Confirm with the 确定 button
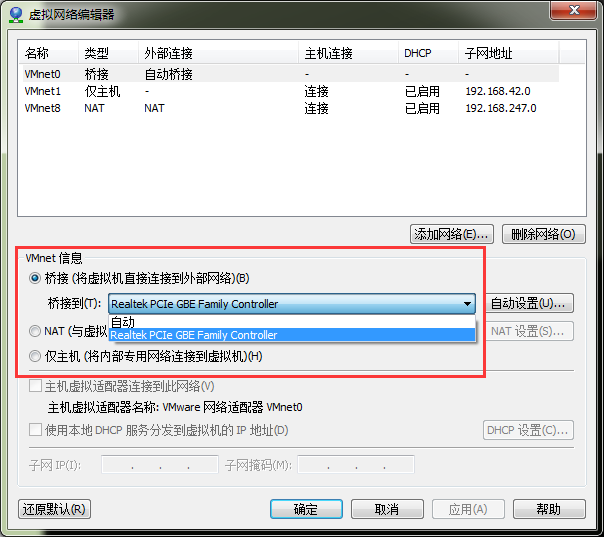The height and width of the screenshot is (537, 604). (306, 509)
